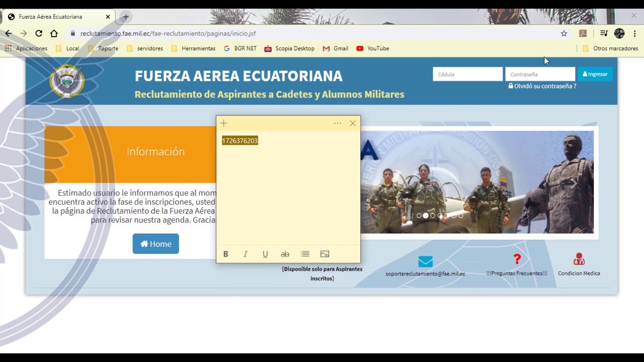Image resolution: width=644 pixels, height=362 pixels.
Task: Close the sticky note
Action: [353, 123]
